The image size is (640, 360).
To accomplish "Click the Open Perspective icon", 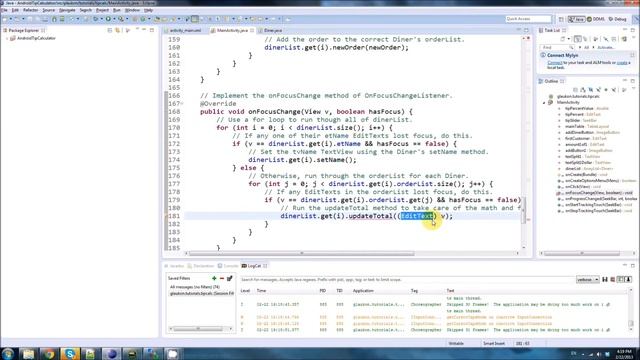I will (561, 19).
